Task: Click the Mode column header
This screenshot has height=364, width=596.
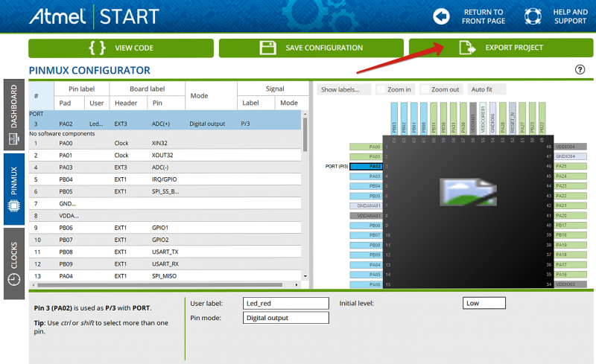Action: click(211, 95)
